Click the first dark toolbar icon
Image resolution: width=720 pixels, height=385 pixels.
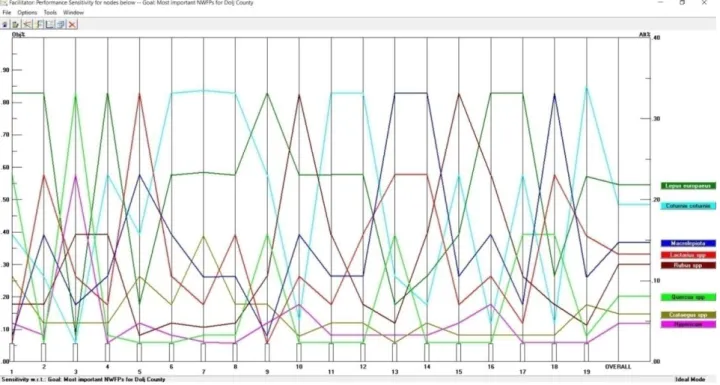click(x=6, y=24)
